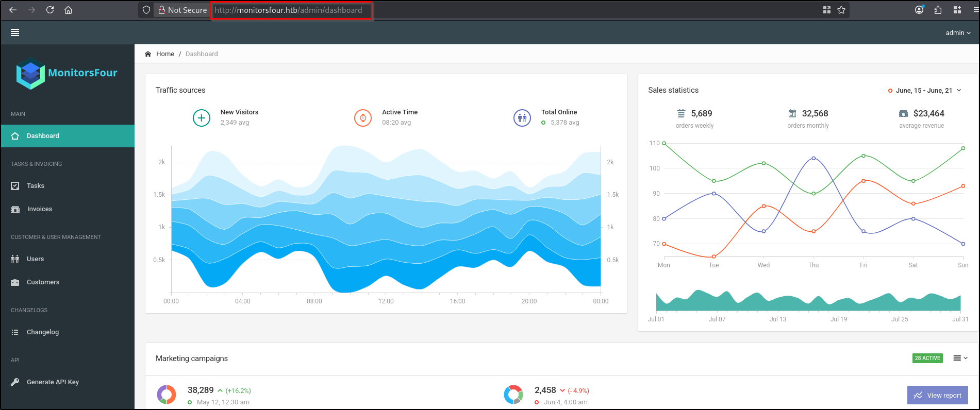This screenshot has width=980, height=410.
Task: Click the Total Online people icon
Action: click(x=522, y=118)
